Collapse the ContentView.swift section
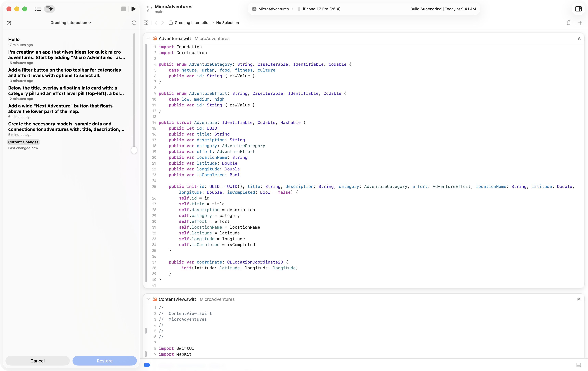The height and width of the screenshot is (371, 588). 148,299
